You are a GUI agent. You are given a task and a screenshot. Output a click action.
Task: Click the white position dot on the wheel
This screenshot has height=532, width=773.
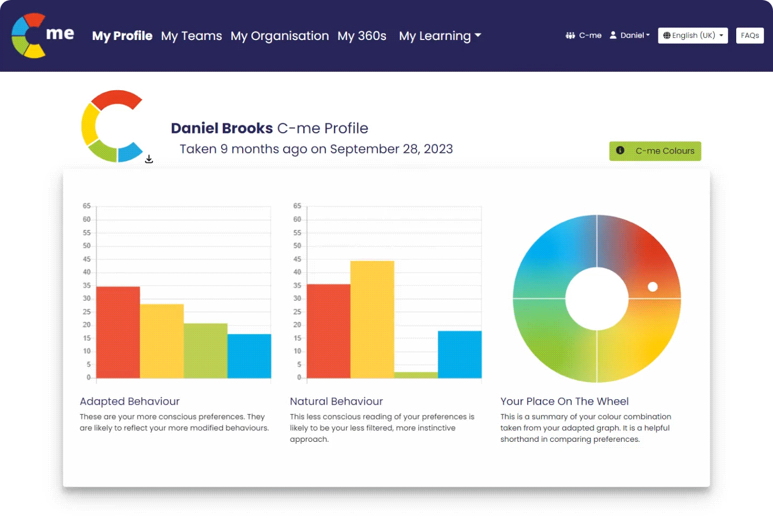[653, 287]
